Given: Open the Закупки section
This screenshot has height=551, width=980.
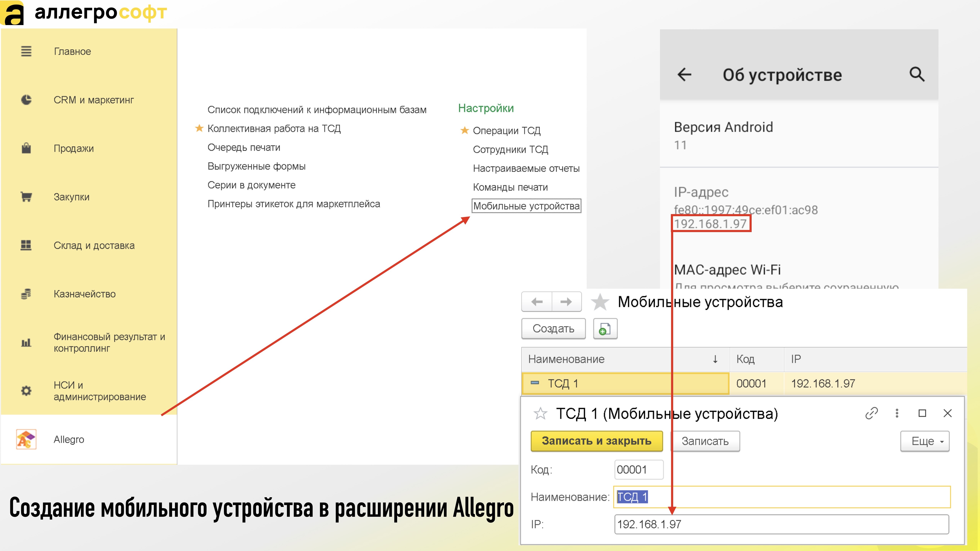Looking at the screenshot, I should click(72, 197).
